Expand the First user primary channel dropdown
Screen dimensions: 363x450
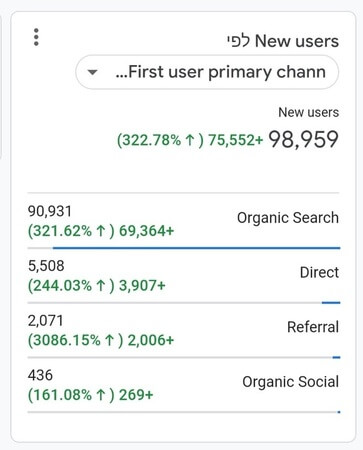207,72
